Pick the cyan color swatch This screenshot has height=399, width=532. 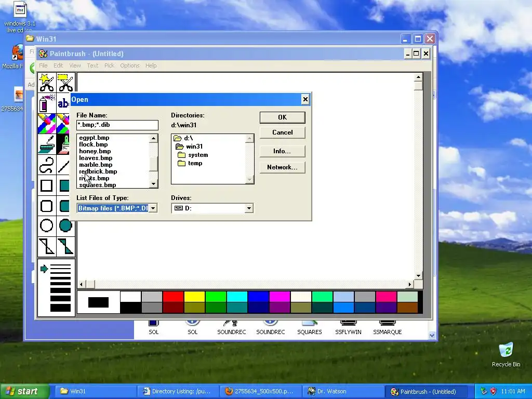coord(237,296)
